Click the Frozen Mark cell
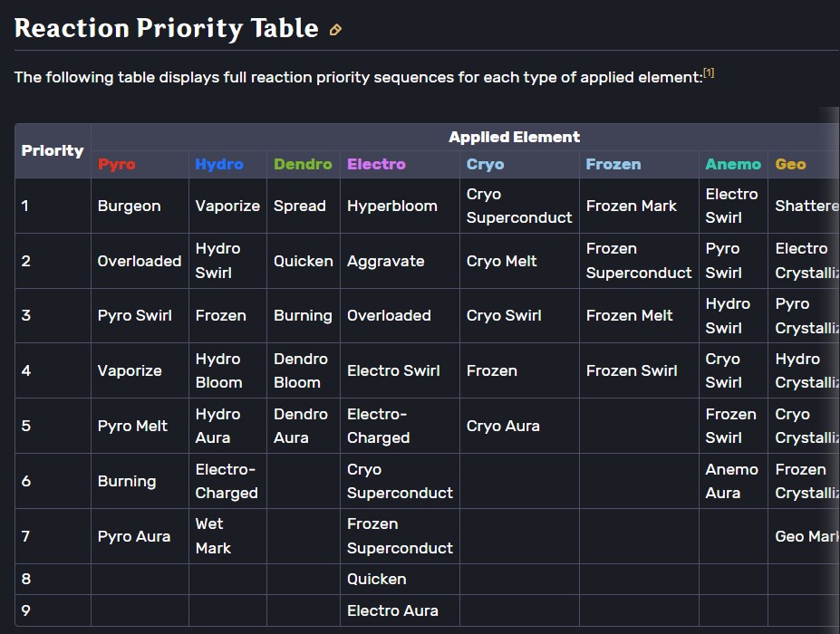 [x=632, y=207]
